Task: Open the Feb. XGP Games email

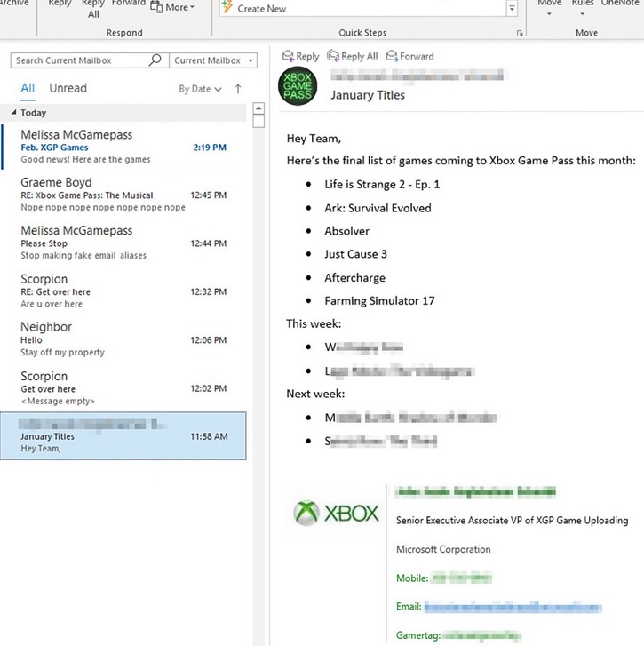Action: point(123,148)
